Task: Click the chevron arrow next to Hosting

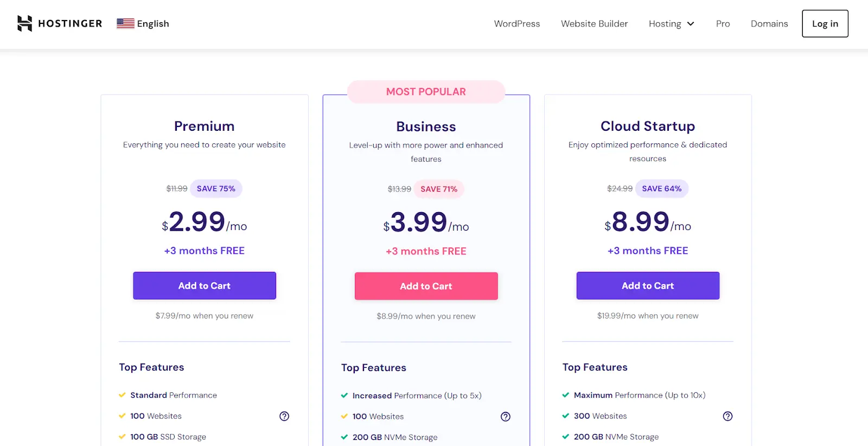Action: 691,23
